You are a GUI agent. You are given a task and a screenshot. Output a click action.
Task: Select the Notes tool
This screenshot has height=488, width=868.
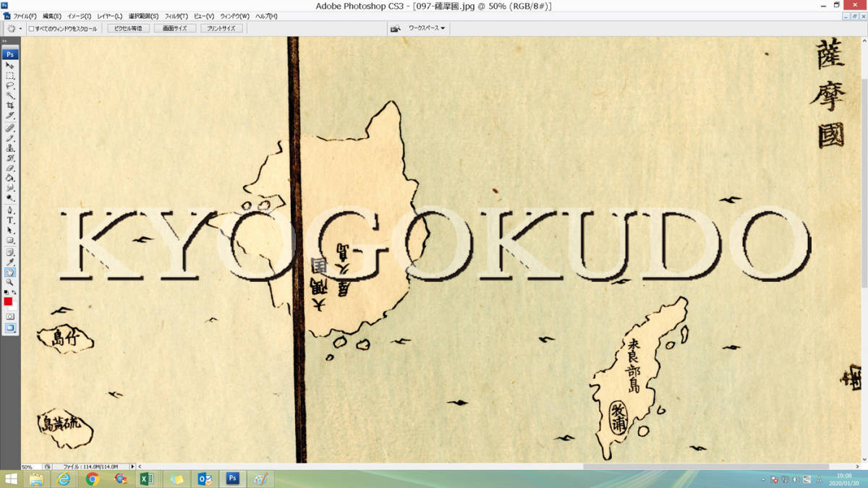[x=10, y=252]
